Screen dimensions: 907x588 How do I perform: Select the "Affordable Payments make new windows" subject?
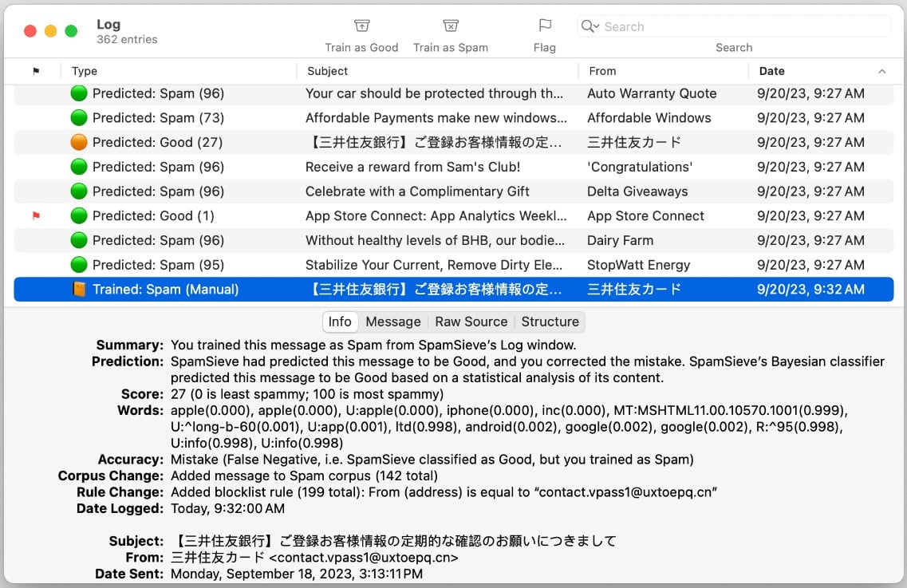pyautogui.click(x=436, y=117)
